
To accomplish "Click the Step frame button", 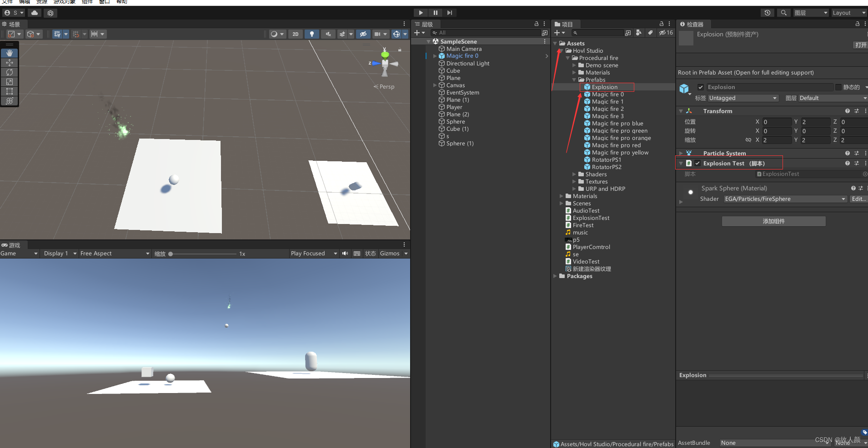I will [x=450, y=13].
